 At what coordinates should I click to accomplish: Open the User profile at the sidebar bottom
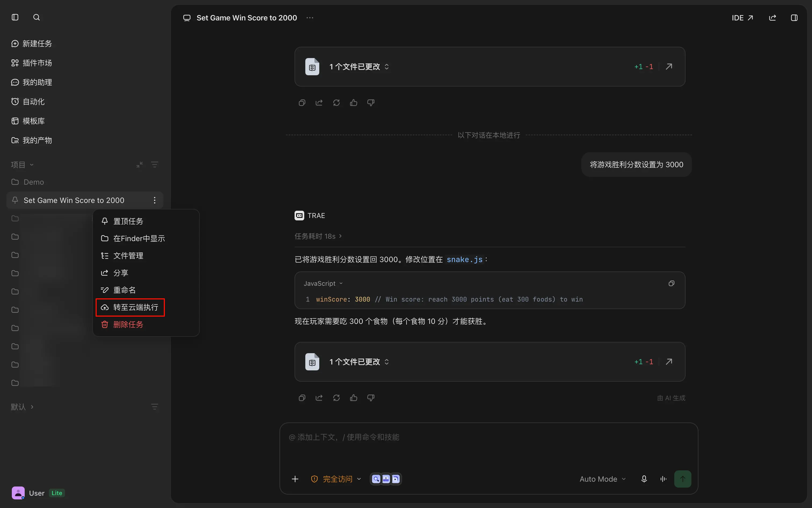pyautogui.click(x=38, y=493)
